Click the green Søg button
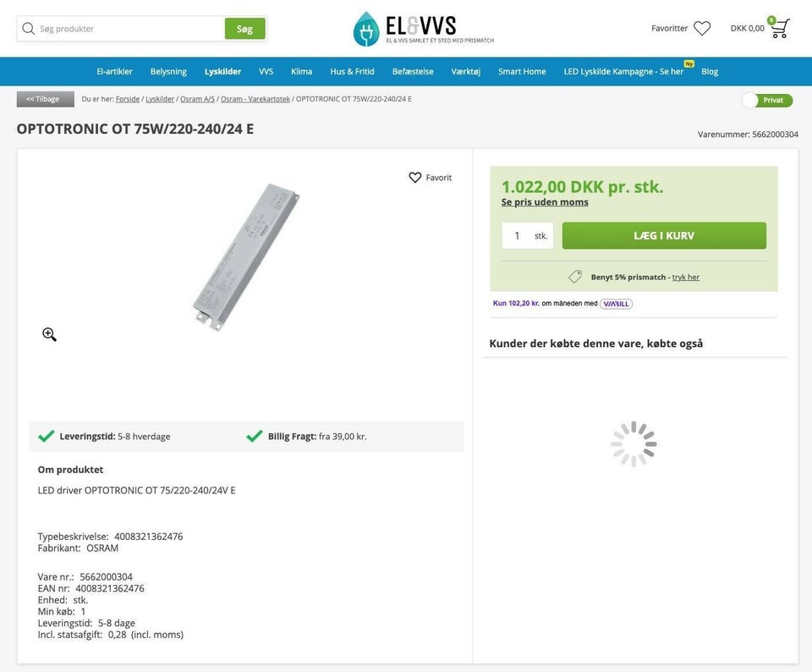Viewport: 812px width, 672px height. [244, 29]
